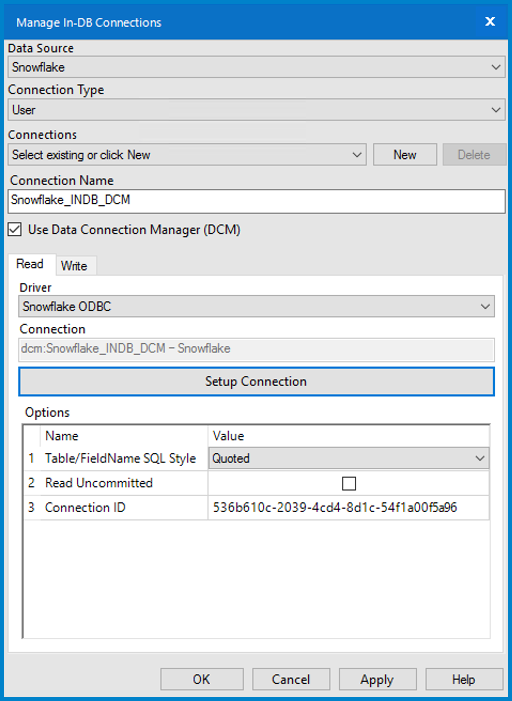
Task: Switch to the Write tab
Action: (74, 266)
